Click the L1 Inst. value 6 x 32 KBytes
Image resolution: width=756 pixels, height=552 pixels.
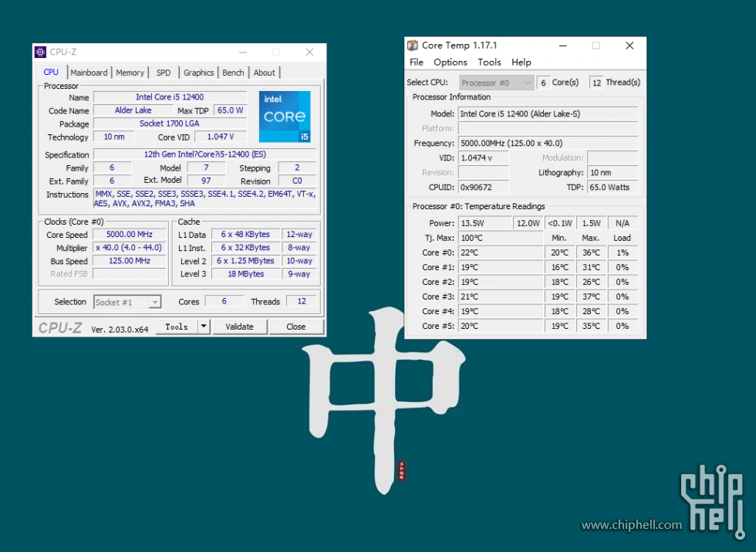coord(245,248)
